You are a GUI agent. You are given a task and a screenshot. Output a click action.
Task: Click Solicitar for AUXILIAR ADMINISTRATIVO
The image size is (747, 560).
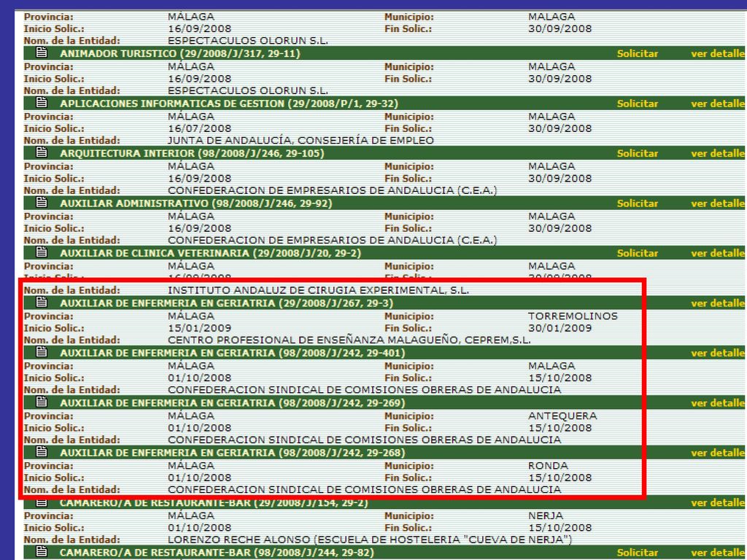(x=638, y=203)
